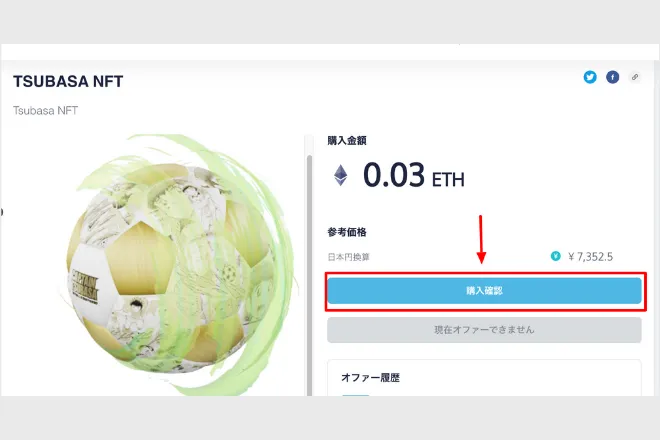Viewport: 660px width, 440px height.
Task: Click the green yen currency icon
Action: [x=556, y=256]
